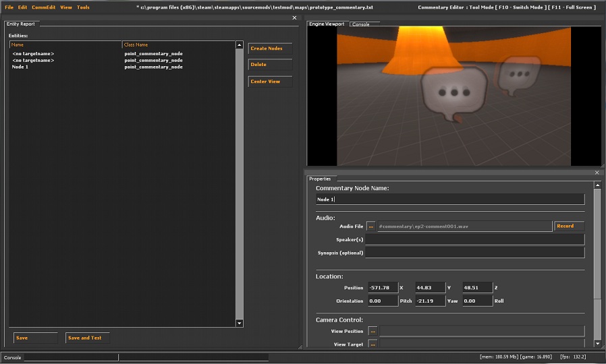
Task: Select the large speech bubble commentary node
Action: pyautogui.click(x=454, y=92)
